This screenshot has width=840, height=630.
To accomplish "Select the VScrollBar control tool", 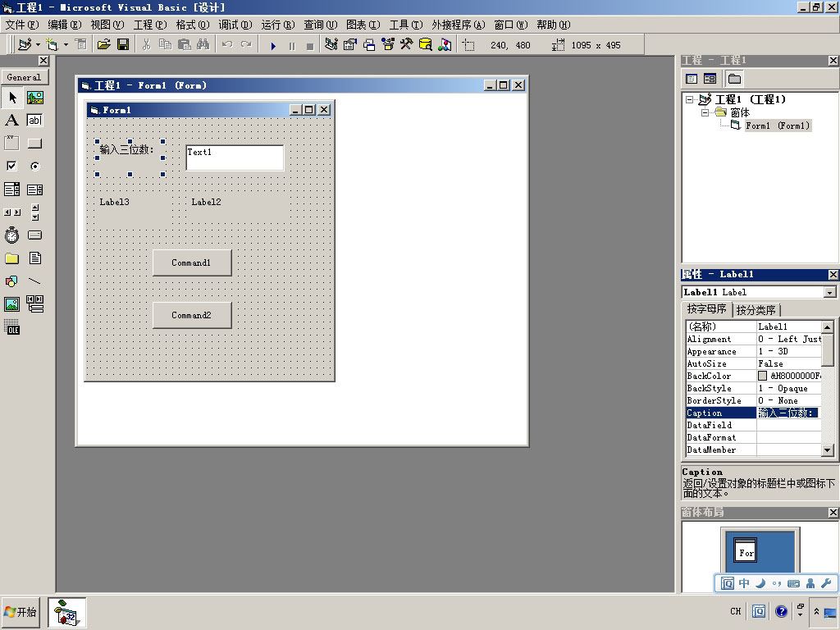I will (34, 212).
